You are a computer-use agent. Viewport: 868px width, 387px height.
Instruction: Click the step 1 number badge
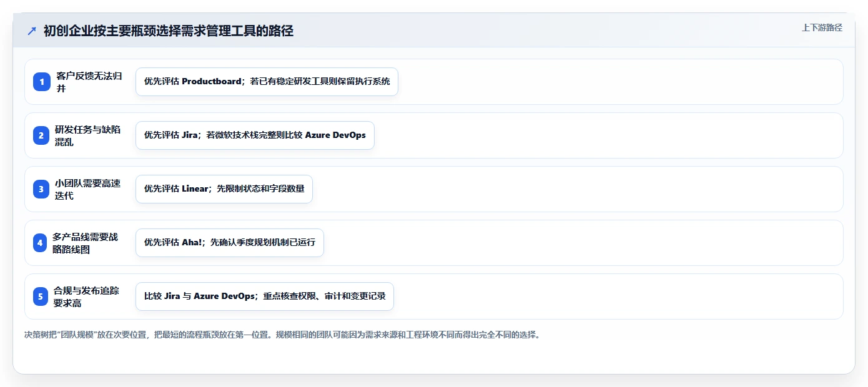click(x=41, y=82)
